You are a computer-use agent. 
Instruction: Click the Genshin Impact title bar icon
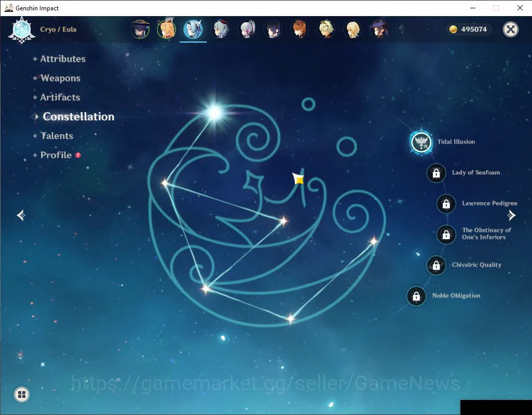(9, 8)
